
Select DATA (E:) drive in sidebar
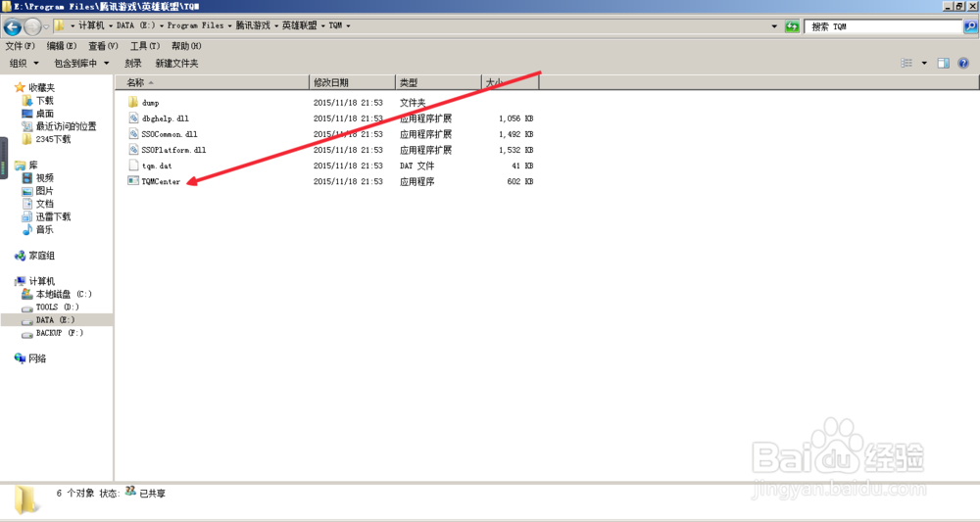pyautogui.click(x=57, y=319)
